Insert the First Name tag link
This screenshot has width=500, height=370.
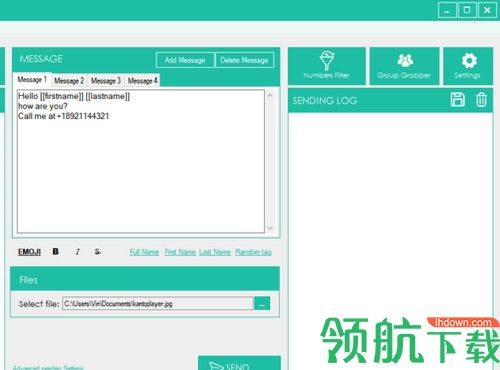tap(180, 252)
